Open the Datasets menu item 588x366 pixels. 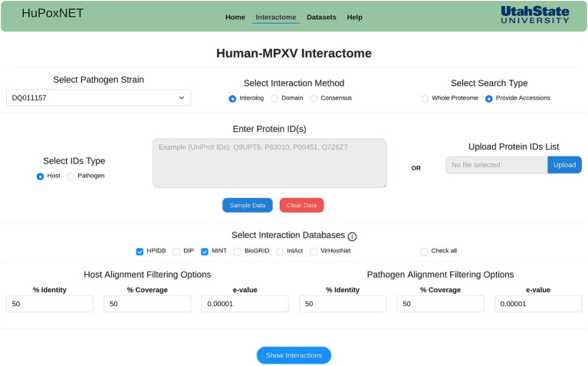click(x=321, y=18)
